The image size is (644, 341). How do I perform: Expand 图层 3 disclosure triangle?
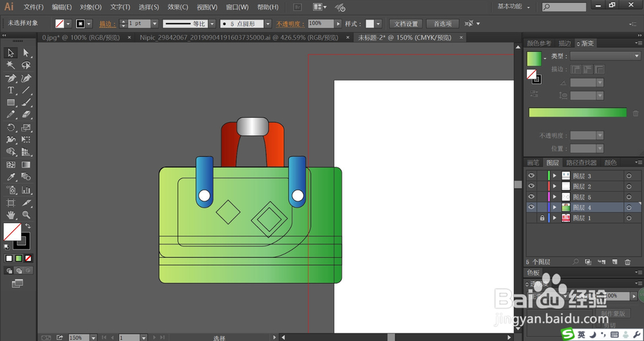554,176
